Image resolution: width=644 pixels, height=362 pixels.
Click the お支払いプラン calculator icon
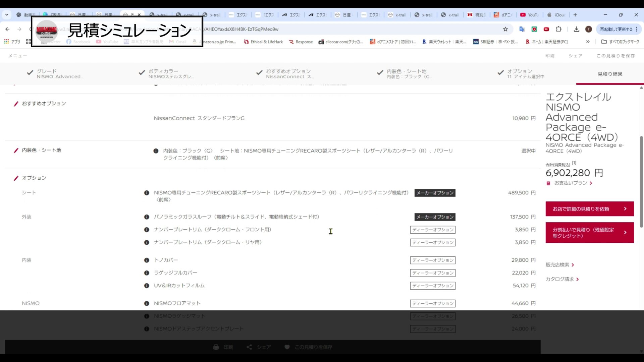click(x=548, y=183)
